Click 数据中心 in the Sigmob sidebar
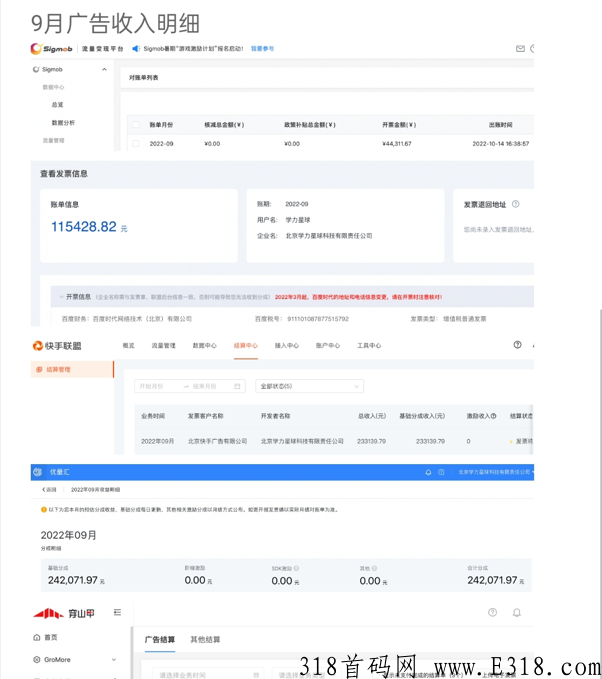The height and width of the screenshot is (679, 602). 53,87
